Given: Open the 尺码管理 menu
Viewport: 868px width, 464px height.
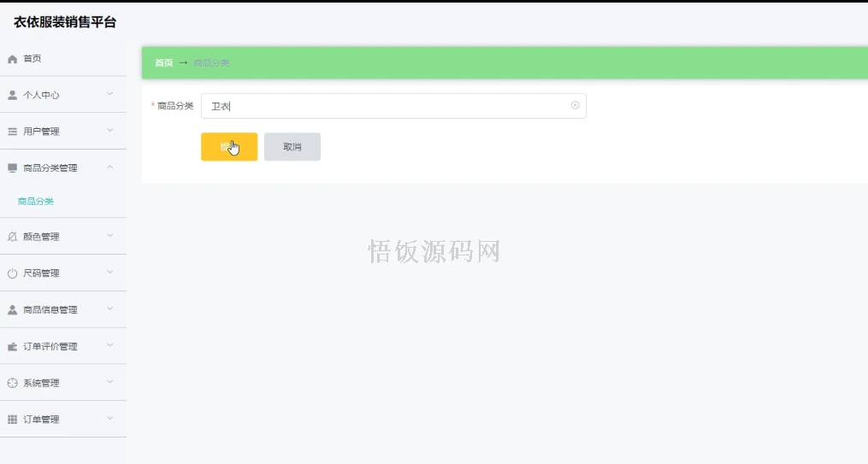Looking at the screenshot, I should pos(63,273).
